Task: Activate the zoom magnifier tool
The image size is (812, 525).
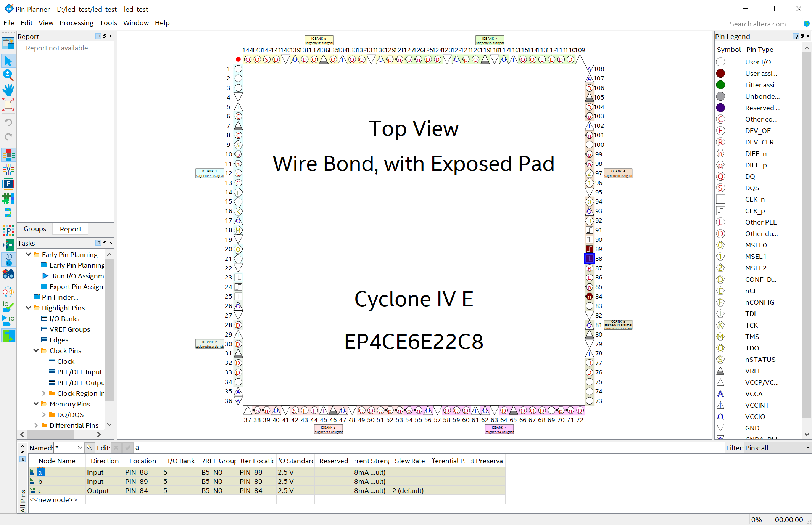Action: (x=8, y=75)
